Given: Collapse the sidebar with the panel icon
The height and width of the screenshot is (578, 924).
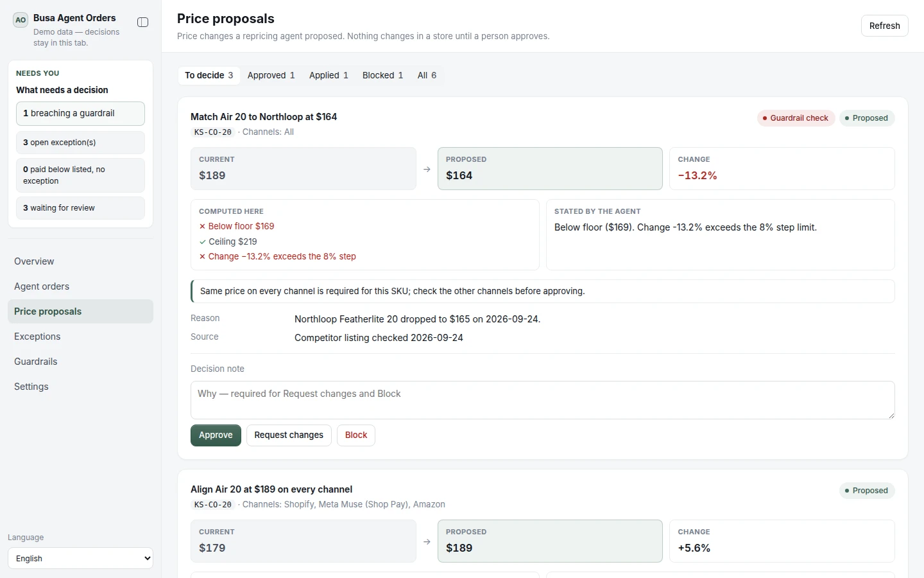Looking at the screenshot, I should 143,22.
